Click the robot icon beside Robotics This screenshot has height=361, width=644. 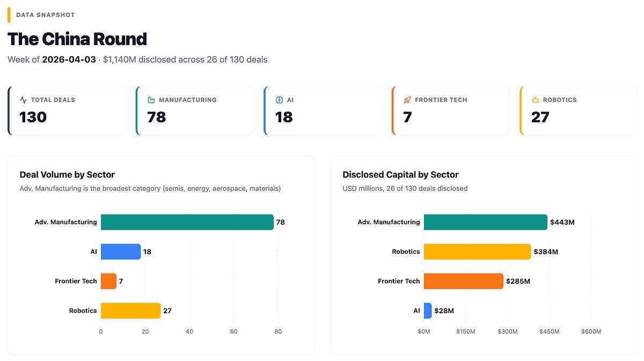pos(535,100)
